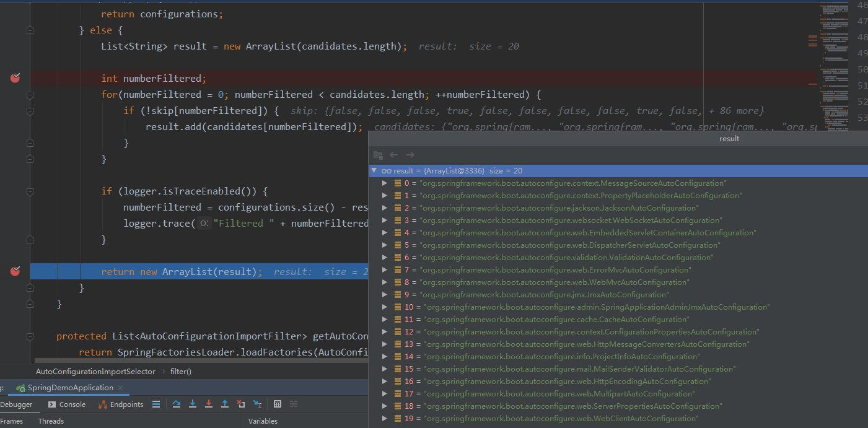
Task: Select the WebSocketAutoConfiguration list entry
Action: (x=618, y=221)
